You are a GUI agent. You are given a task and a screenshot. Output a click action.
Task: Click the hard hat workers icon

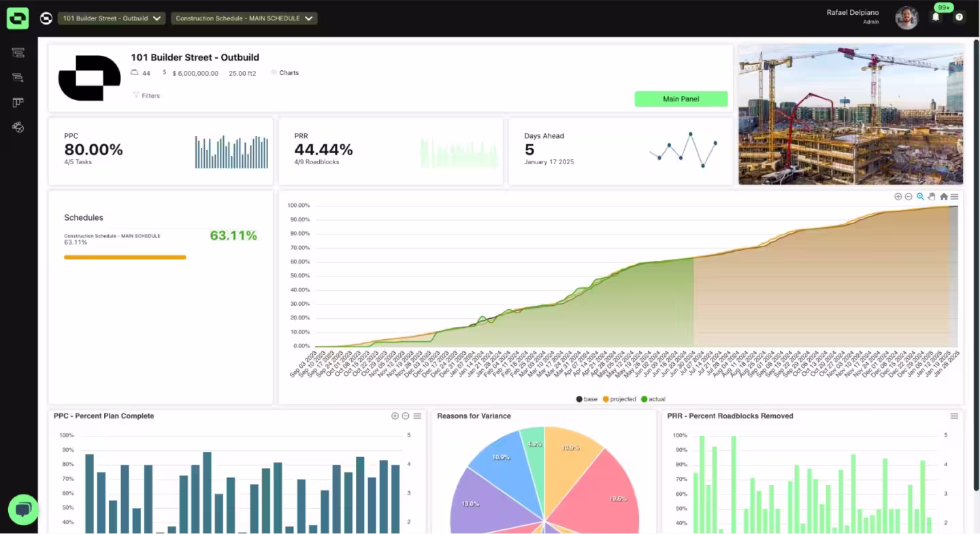click(x=135, y=72)
